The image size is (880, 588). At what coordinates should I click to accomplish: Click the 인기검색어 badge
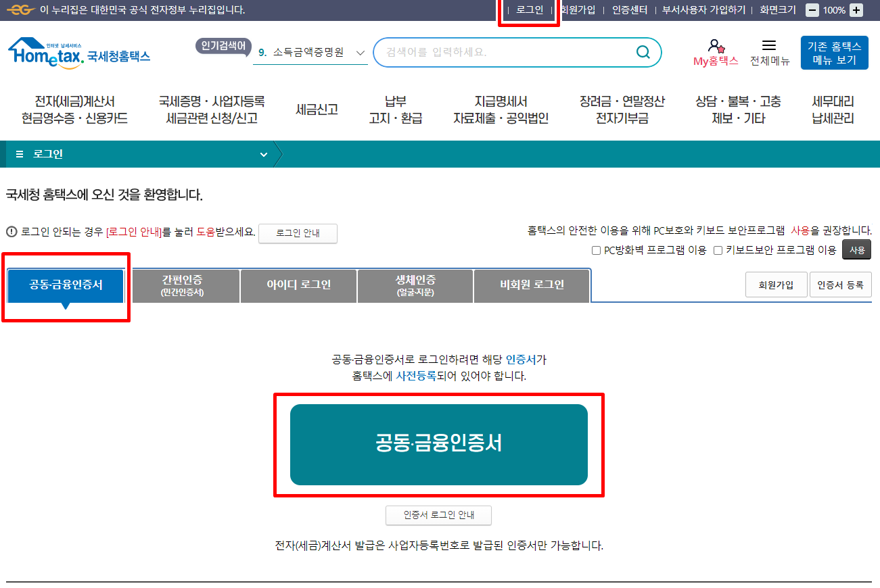(223, 45)
